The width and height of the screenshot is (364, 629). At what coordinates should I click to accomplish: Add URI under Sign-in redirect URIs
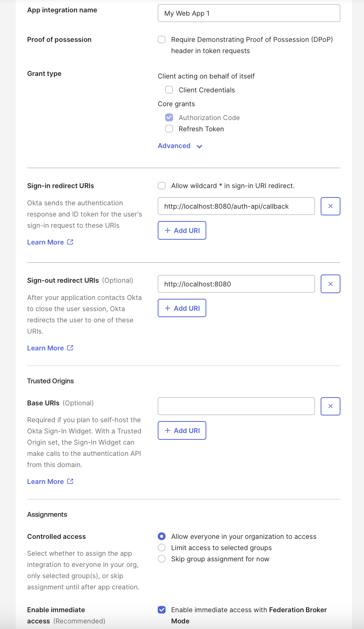pos(182,230)
